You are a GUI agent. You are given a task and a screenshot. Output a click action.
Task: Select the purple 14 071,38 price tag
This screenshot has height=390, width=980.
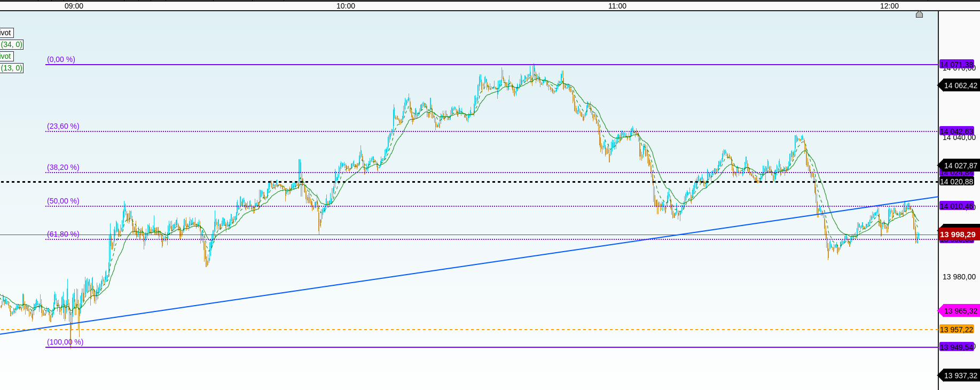(957, 65)
